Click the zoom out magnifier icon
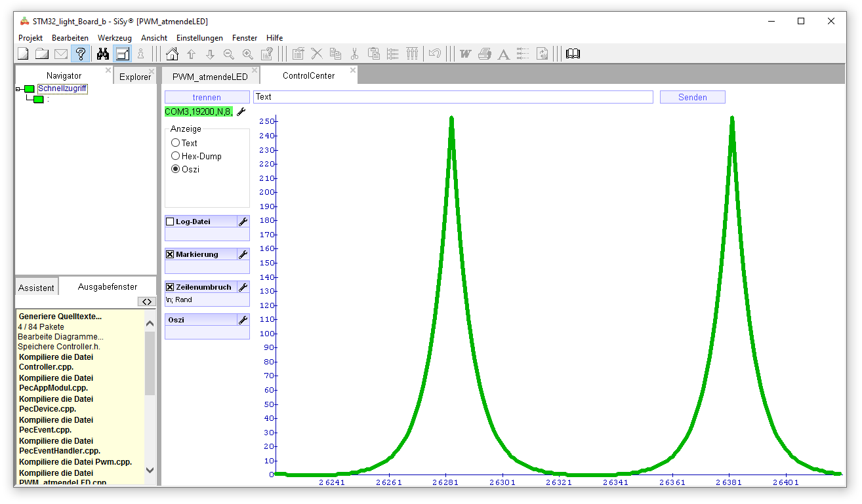 click(229, 54)
